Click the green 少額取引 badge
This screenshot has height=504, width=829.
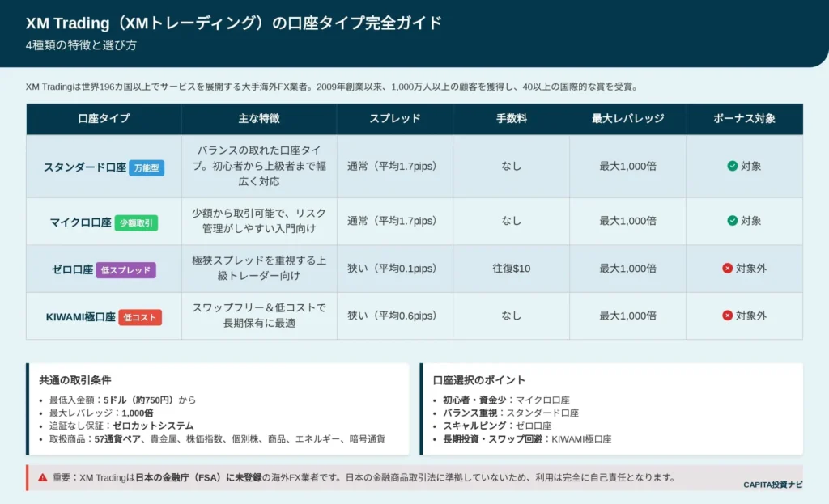click(136, 223)
